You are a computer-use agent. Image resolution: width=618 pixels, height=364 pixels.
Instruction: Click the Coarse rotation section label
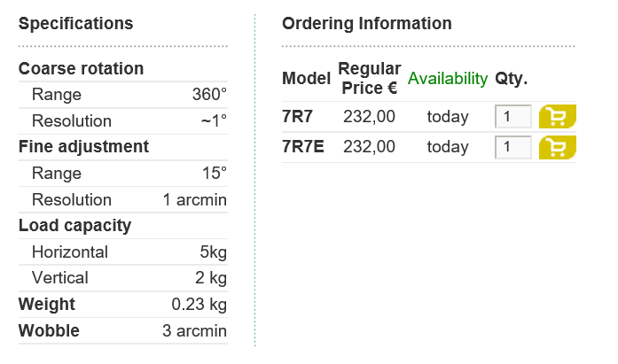[x=81, y=68]
